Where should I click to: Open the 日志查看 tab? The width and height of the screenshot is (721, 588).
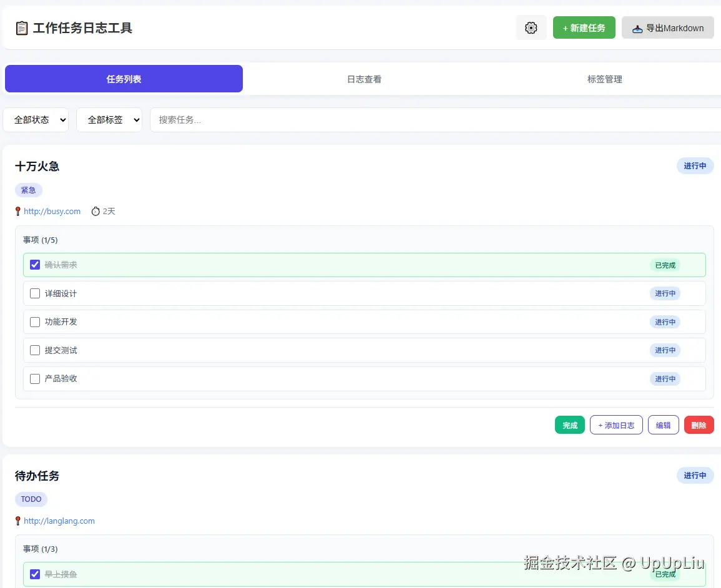click(364, 79)
